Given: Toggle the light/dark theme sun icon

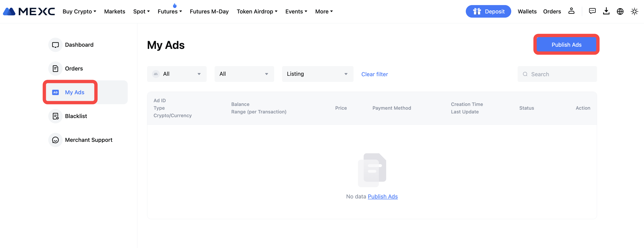Looking at the screenshot, I should pyautogui.click(x=634, y=11).
